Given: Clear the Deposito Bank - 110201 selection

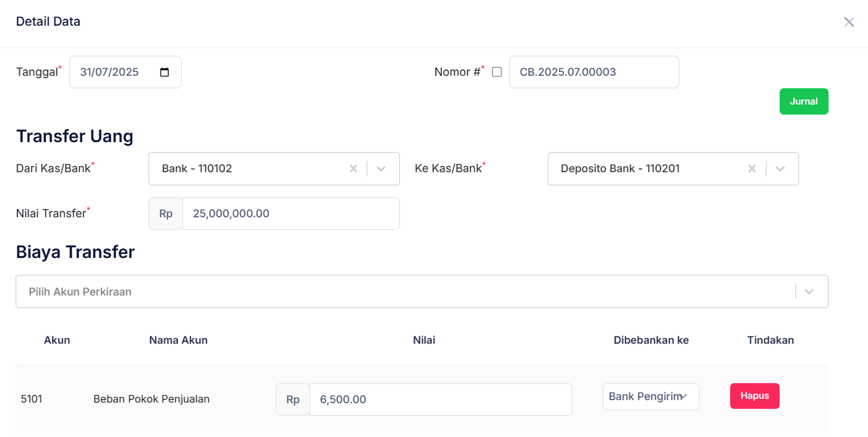Looking at the screenshot, I should 751,168.
